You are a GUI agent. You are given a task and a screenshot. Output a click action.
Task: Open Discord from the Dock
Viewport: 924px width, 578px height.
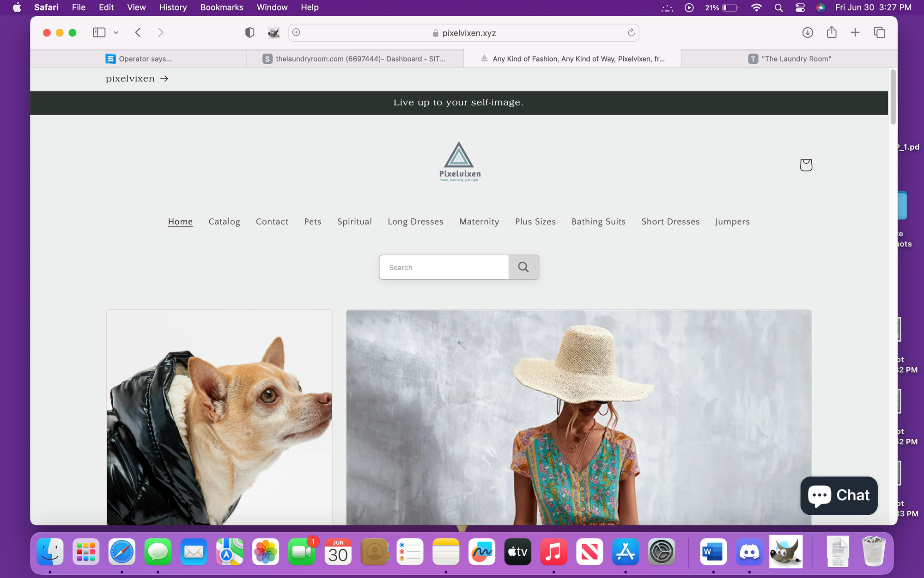click(749, 552)
